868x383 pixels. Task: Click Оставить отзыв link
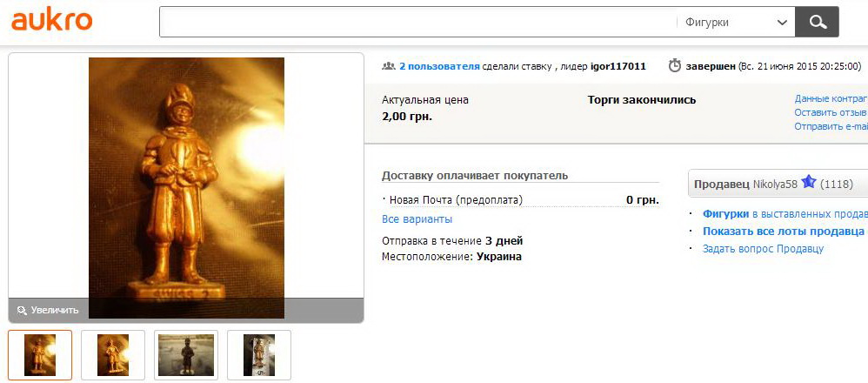(x=831, y=112)
